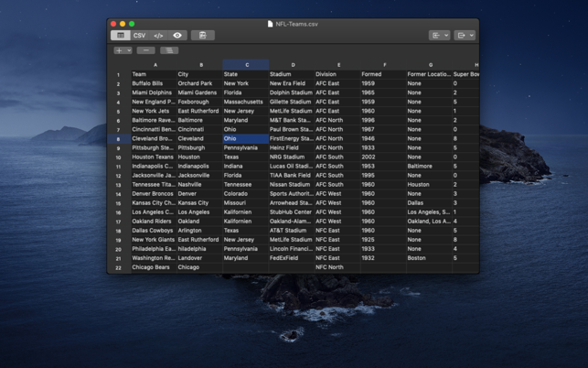
Task: Click the 'Missouri' cell
Action: point(246,203)
